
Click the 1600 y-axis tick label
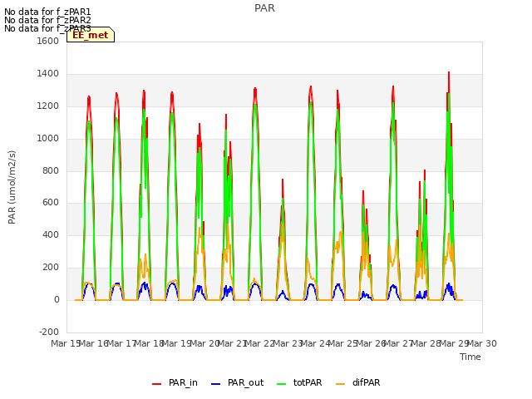[x=48, y=41]
